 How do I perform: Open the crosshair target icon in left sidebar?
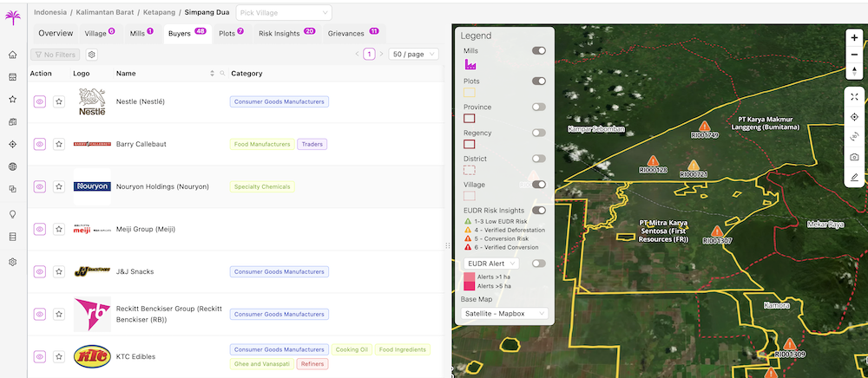(13, 144)
